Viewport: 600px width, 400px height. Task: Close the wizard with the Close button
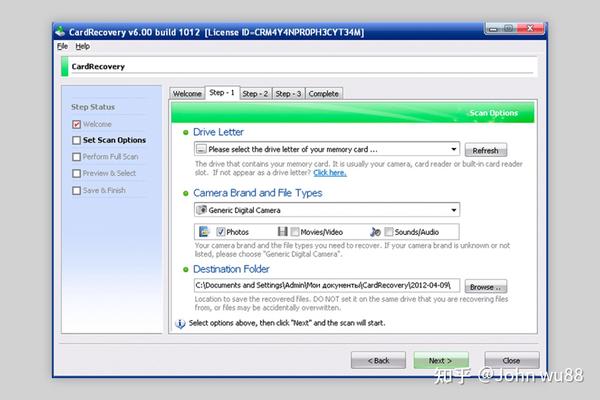pos(512,361)
